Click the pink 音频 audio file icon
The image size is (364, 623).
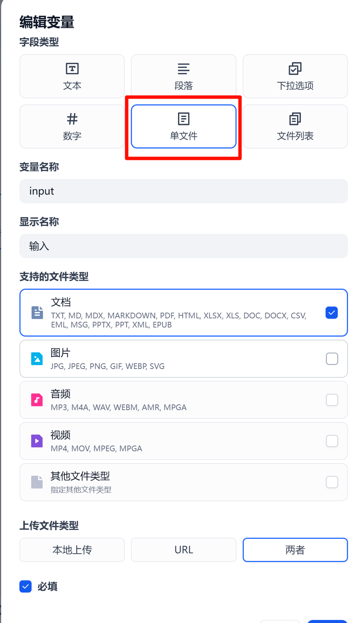pyautogui.click(x=37, y=400)
